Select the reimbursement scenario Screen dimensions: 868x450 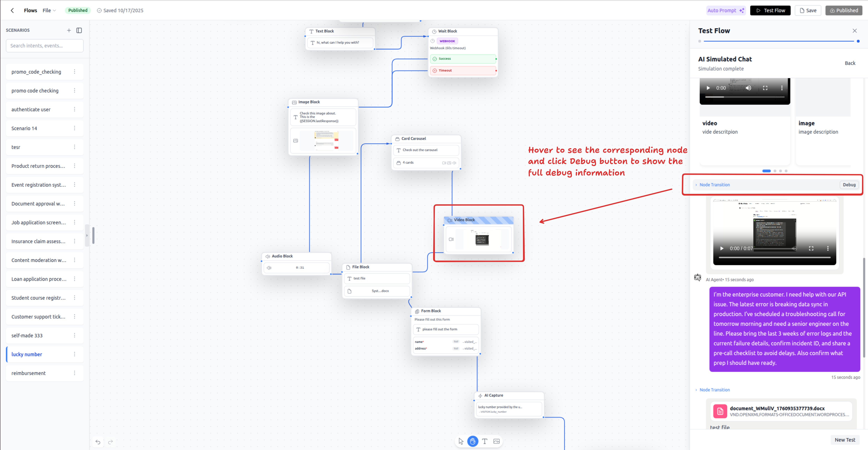click(x=29, y=373)
